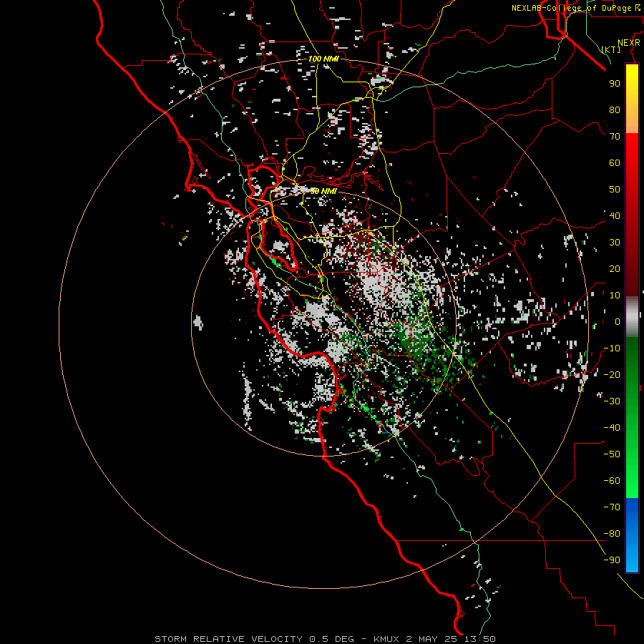The width and height of the screenshot is (644, 644).
Task: Click the "-20" value on velocity scale
Action: click(612, 374)
